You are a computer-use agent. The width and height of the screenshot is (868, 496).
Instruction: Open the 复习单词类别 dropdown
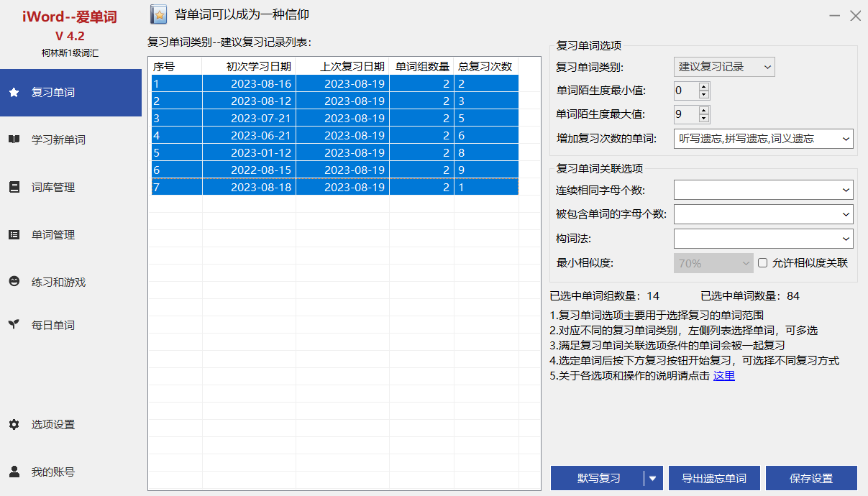724,67
